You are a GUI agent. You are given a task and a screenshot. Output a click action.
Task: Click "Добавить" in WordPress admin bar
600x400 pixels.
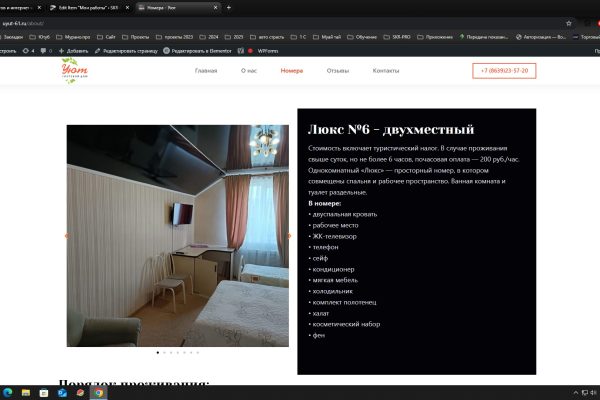coord(73,51)
